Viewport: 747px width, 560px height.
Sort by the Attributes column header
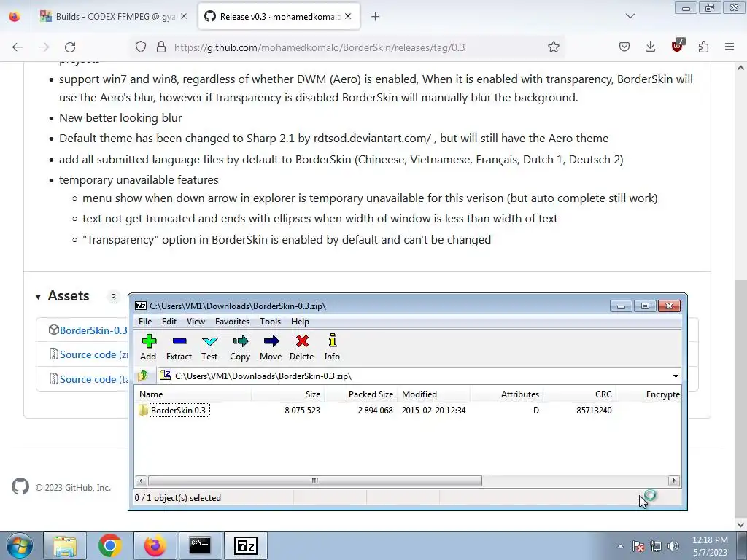point(507,394)
